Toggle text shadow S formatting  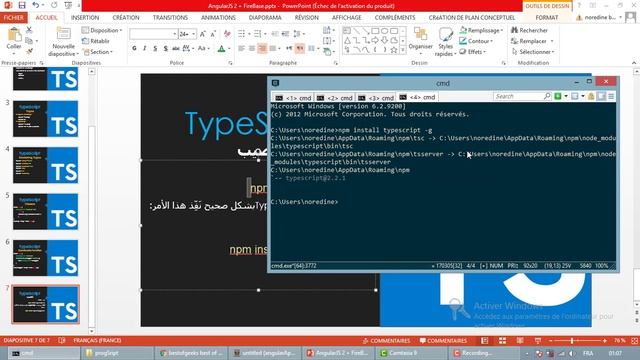[165, 48]
